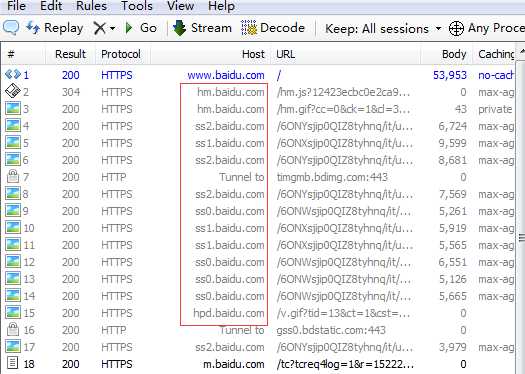
Task: Click the image icon of session 10
Action: click(13, 228)
